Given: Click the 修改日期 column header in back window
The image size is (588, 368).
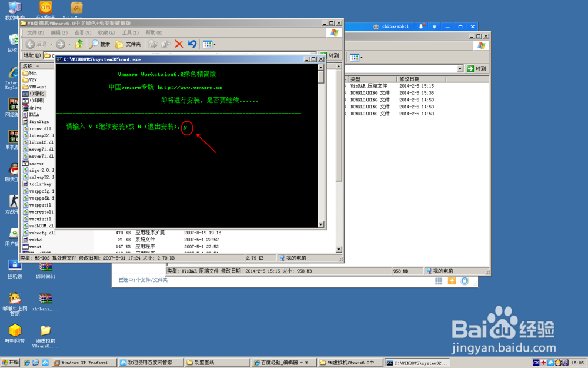Looking at the screenshot, I should pos(422,79).
